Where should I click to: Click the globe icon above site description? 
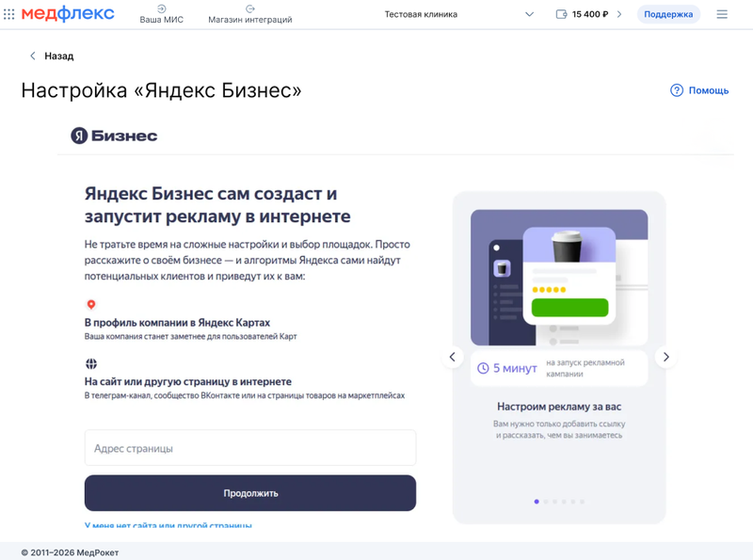point(91,359)
